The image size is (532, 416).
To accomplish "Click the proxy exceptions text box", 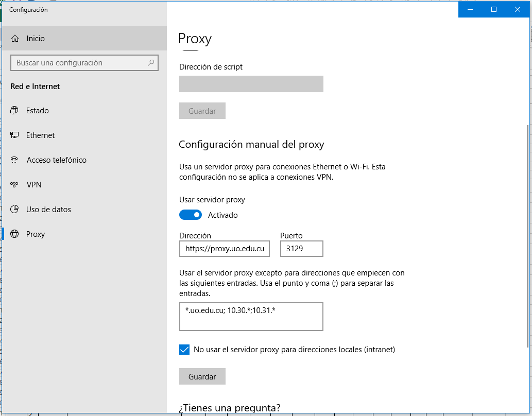I will (x=251, y=317).
